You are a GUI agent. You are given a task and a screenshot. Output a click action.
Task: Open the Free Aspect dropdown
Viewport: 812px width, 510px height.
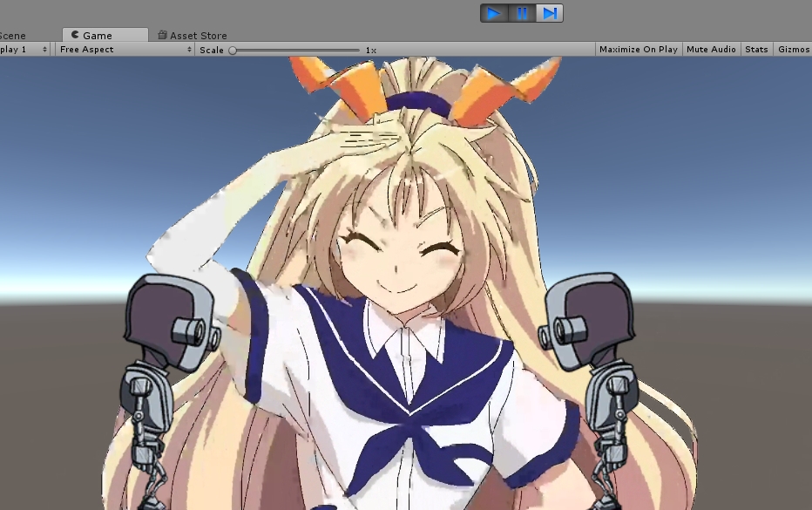[x=125, y=49]
